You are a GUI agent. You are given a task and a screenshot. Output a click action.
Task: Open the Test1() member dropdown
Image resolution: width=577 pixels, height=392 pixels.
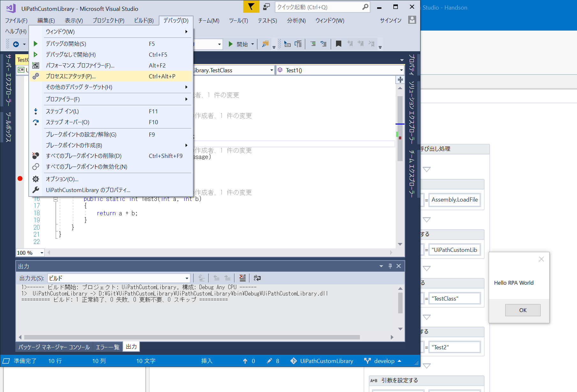point(401,70)
